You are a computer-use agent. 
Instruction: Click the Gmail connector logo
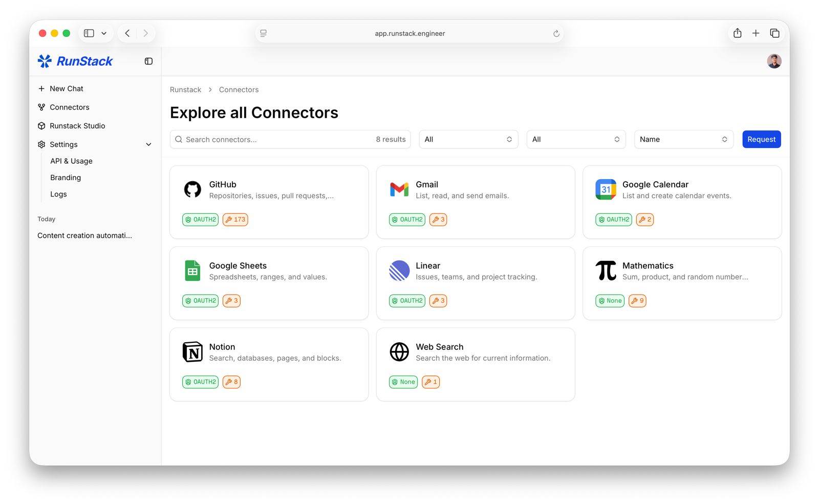point(399,189)
